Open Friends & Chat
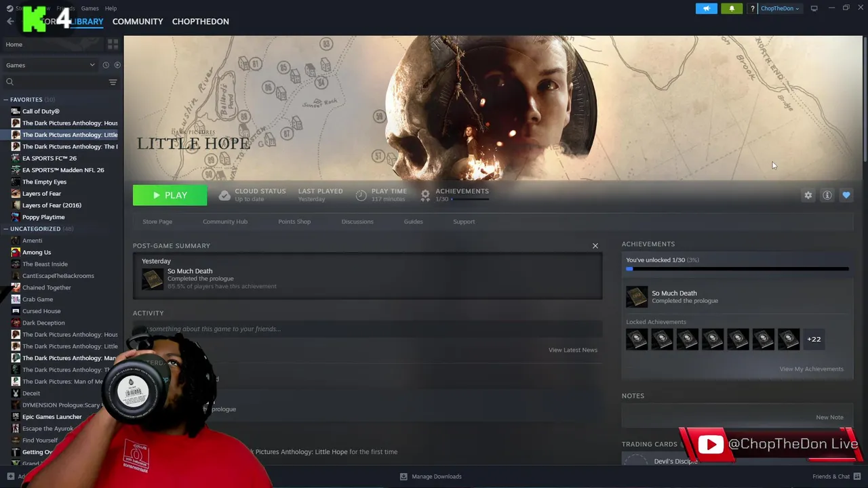 (835, 476)
